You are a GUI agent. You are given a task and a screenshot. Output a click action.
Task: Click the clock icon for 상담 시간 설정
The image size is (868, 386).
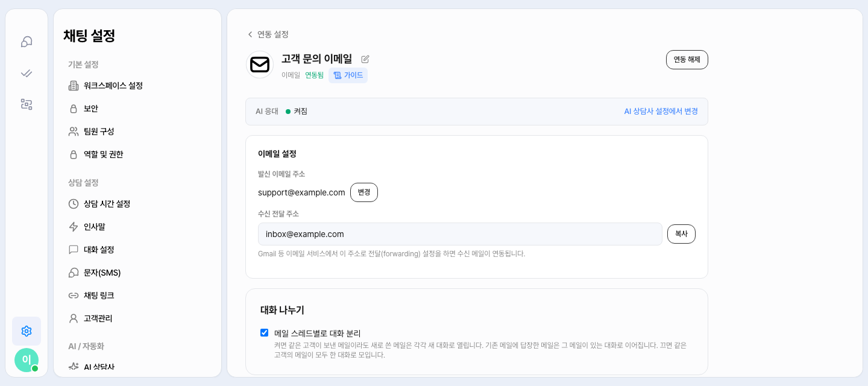coord(74,204)
